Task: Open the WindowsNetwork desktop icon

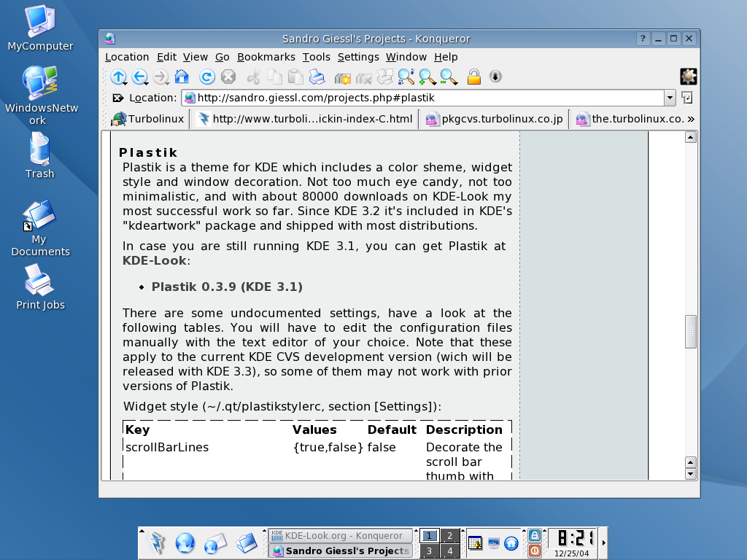Action: [x=41, y=96]
